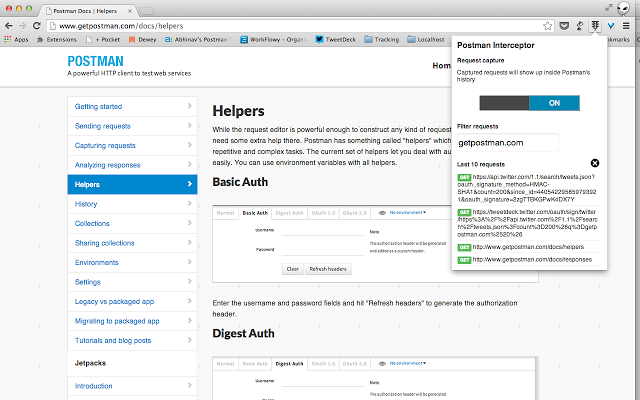
Task: Click the Password field in Basic Auth
Action: click(x=323, y=250)
